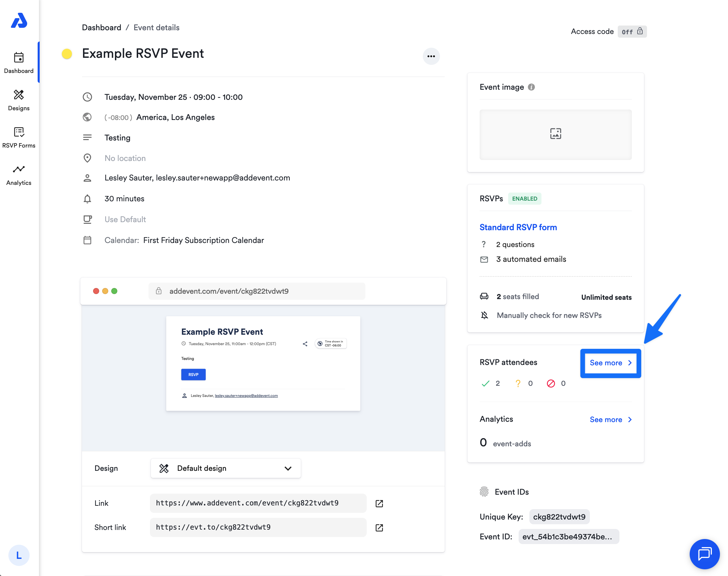The height and width of the screenshot is (576, 728).
Task: Click the share icon in event preview
Action: 305,344
